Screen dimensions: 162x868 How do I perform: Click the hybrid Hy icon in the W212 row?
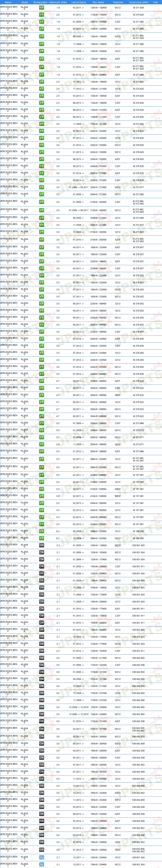[41, 865]
